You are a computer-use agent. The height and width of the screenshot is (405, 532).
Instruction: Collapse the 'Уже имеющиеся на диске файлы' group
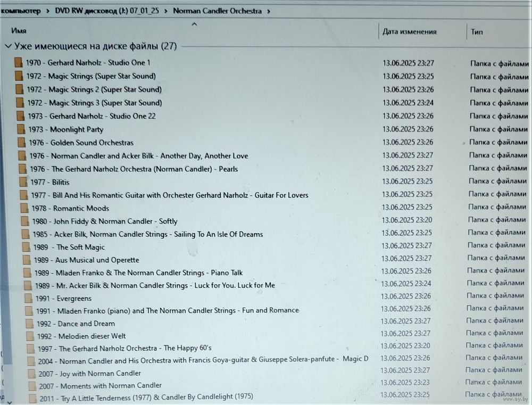(x=8, y=46)
